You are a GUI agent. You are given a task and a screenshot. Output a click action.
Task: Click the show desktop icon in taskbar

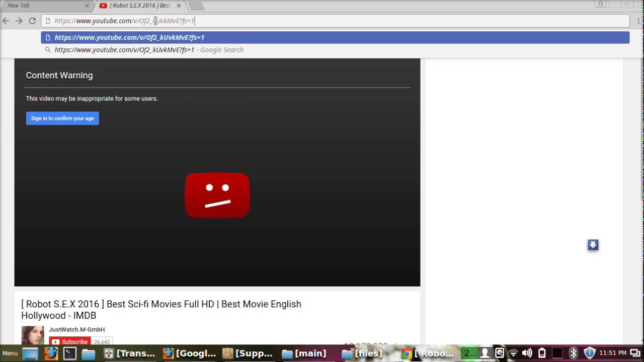pyautogui.click(x=30, y=353)
